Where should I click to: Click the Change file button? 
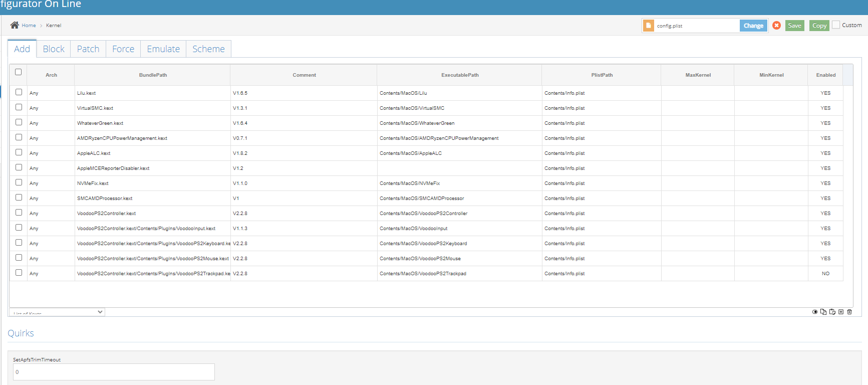click(753, 26)
